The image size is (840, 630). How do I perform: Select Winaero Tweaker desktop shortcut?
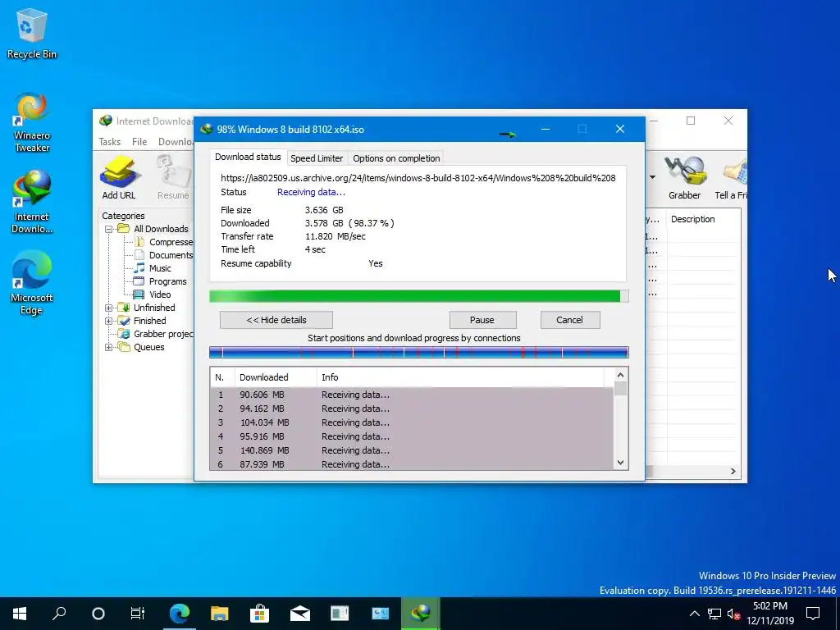[x=32, y=122]
